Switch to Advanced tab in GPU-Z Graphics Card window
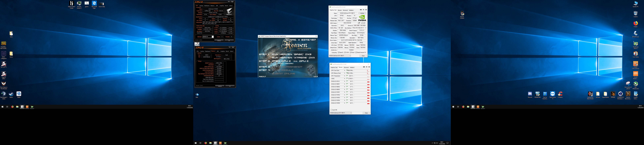Screen dimensions: 644x145 (x=345, y=10)
